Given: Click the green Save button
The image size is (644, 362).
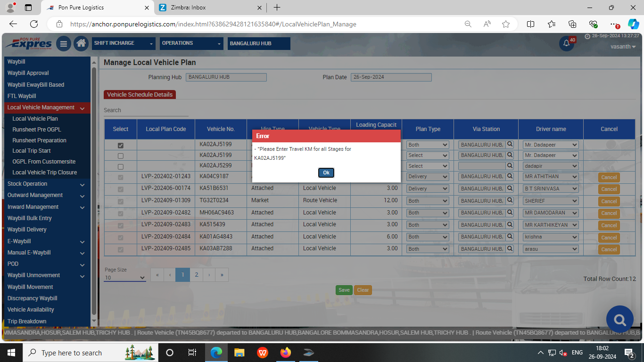Looking at the screenshot, I should point(344,290).
